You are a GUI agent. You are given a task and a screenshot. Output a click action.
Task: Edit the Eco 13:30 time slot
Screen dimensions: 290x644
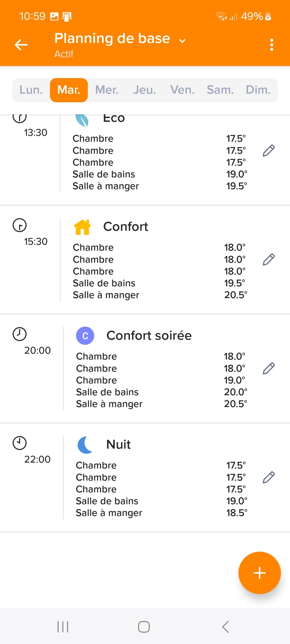click(269, 151)
